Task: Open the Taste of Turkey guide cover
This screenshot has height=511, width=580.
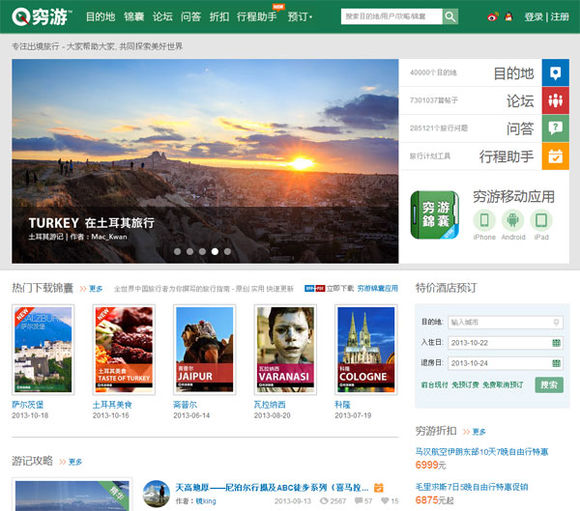Action: click(x=124, y=349)
